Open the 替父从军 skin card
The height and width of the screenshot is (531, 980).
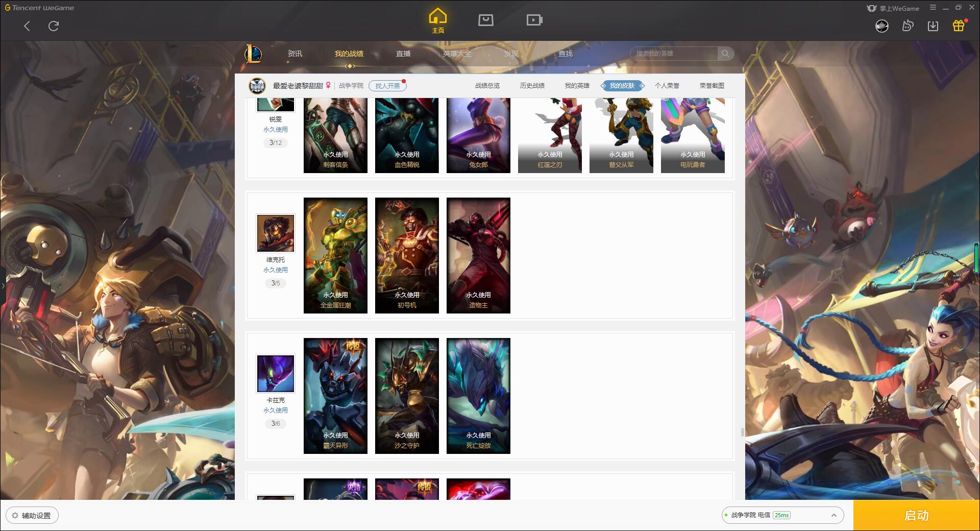(x=621, y=135)
